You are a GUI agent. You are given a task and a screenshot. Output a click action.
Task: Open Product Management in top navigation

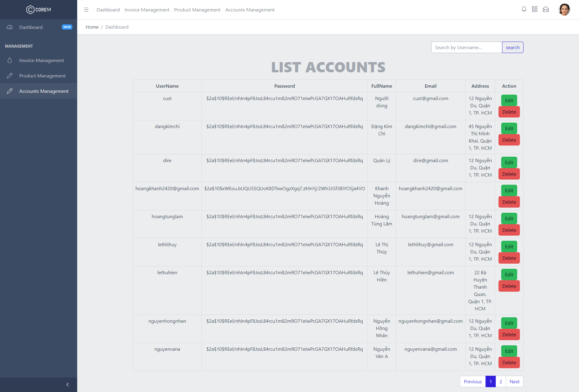point(197,10)
